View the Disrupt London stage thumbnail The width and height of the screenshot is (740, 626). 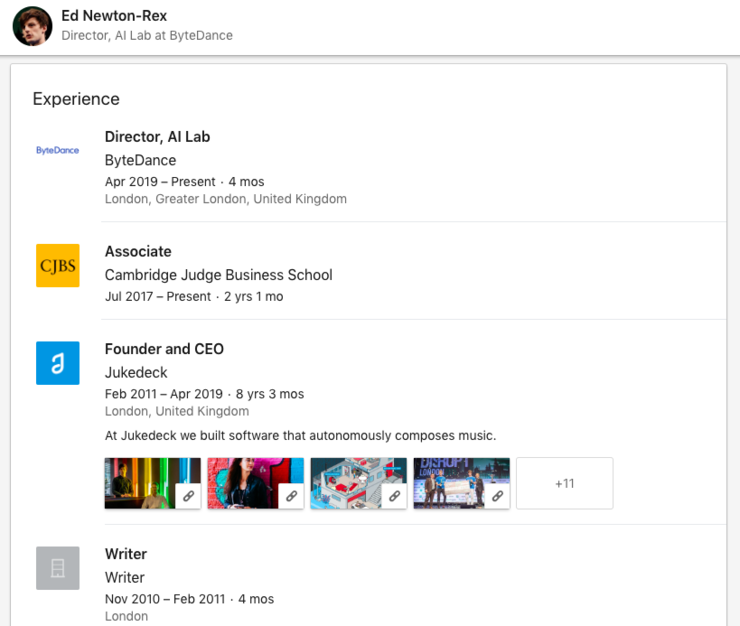point(461,483)
